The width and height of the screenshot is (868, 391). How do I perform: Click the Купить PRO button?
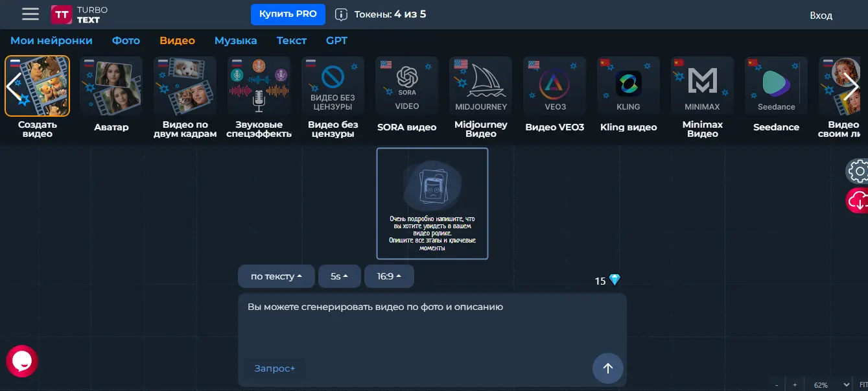click(x=287, y=14)
